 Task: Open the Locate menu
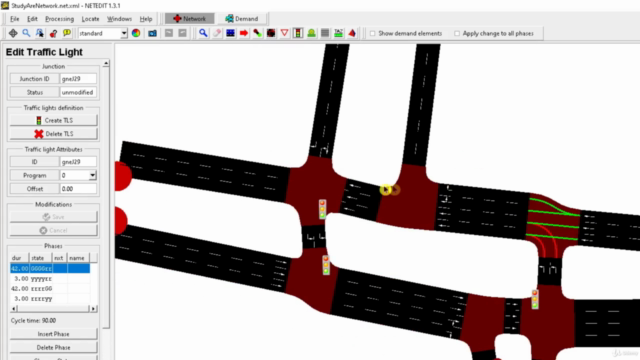point(90,19)
